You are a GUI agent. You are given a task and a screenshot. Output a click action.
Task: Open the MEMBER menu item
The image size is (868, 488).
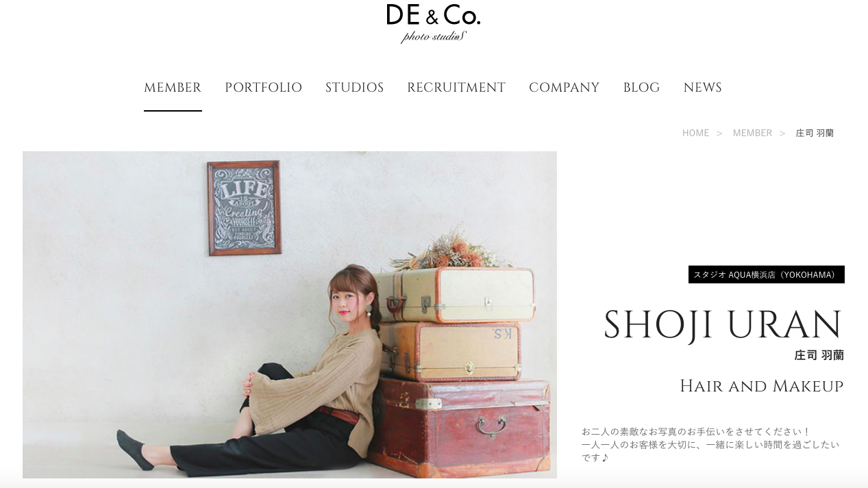pos(173,88)
